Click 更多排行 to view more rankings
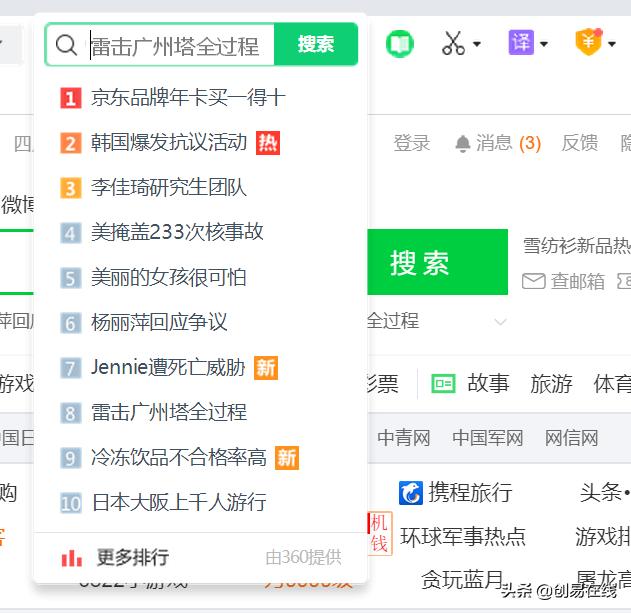The height and width of the screenshot is (613, 631). (x=133, y=558)
